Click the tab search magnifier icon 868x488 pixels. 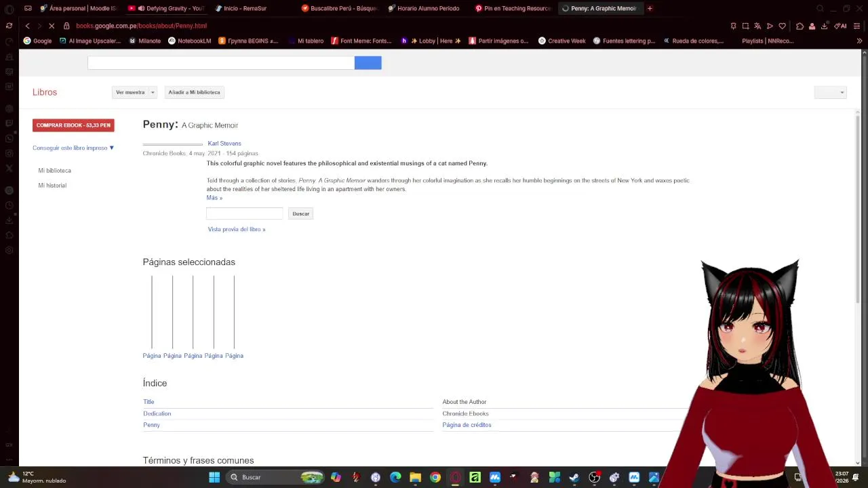click(x=820, y=9)
